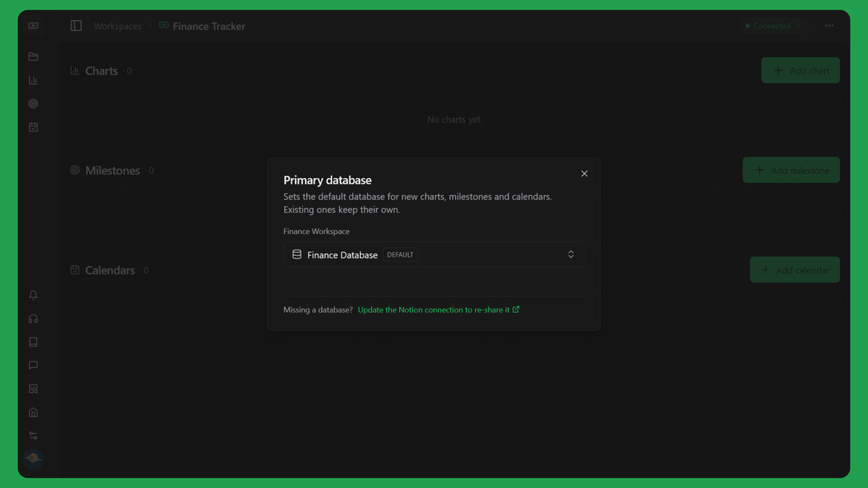
Task: Click the Primary database dialog title
Action: coord(328,180)
